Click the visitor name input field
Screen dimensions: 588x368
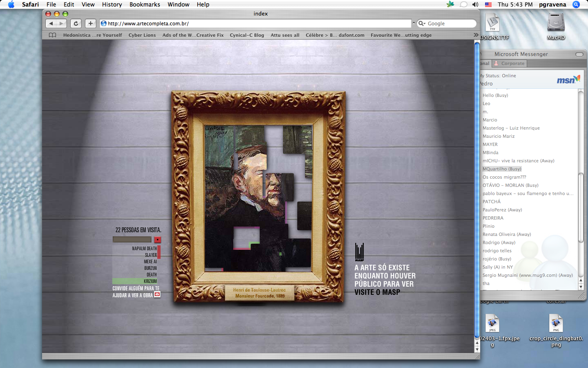pyautogui.click(x=132, y=240)
